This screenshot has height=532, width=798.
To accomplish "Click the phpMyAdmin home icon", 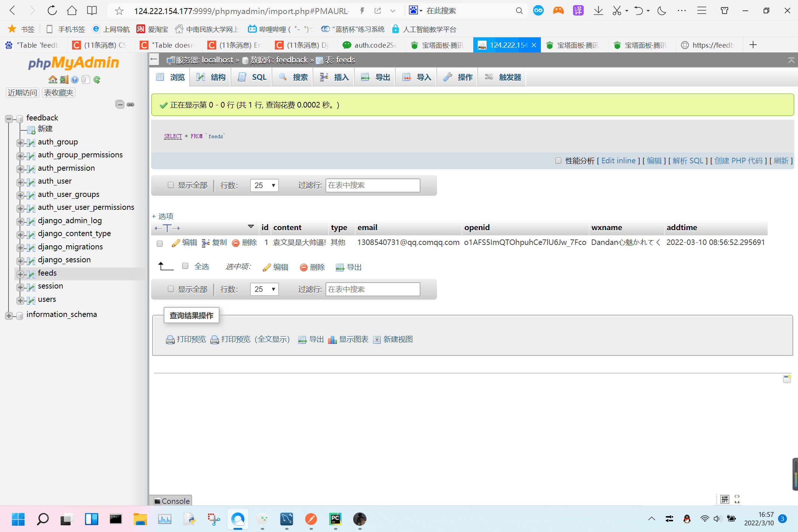I will [x=53, y=79].
